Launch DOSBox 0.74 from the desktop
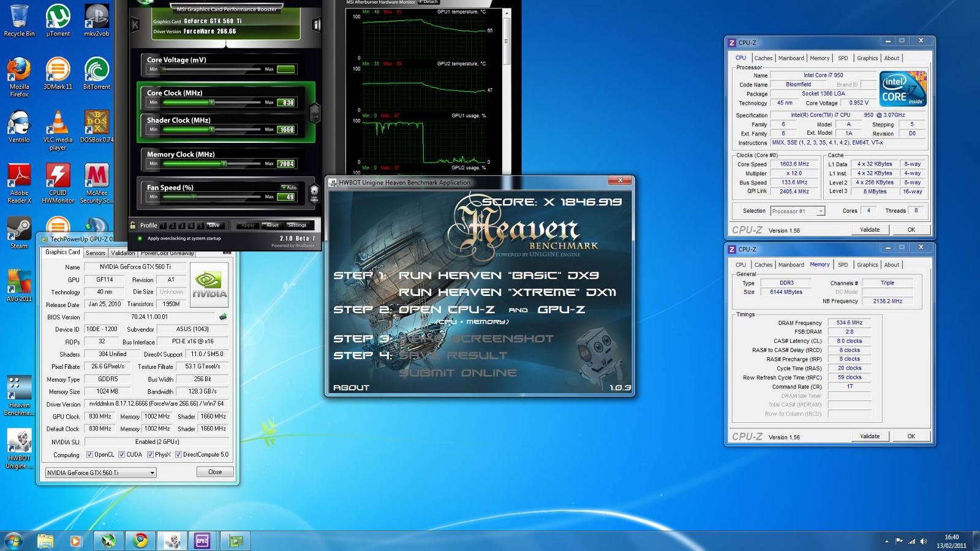 [x=97, y=127]
